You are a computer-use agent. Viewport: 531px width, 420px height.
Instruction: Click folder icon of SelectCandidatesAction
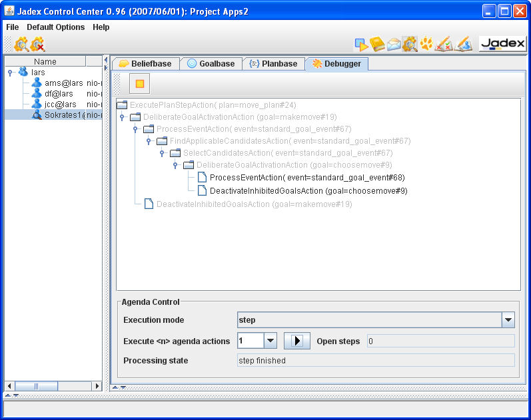[175, 153]
